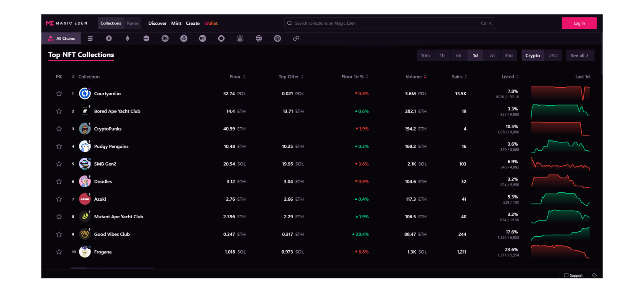Sort the table by Floor column
Image resolution: width=644 pixels, height=293 pixels.
tap(237, 77)
